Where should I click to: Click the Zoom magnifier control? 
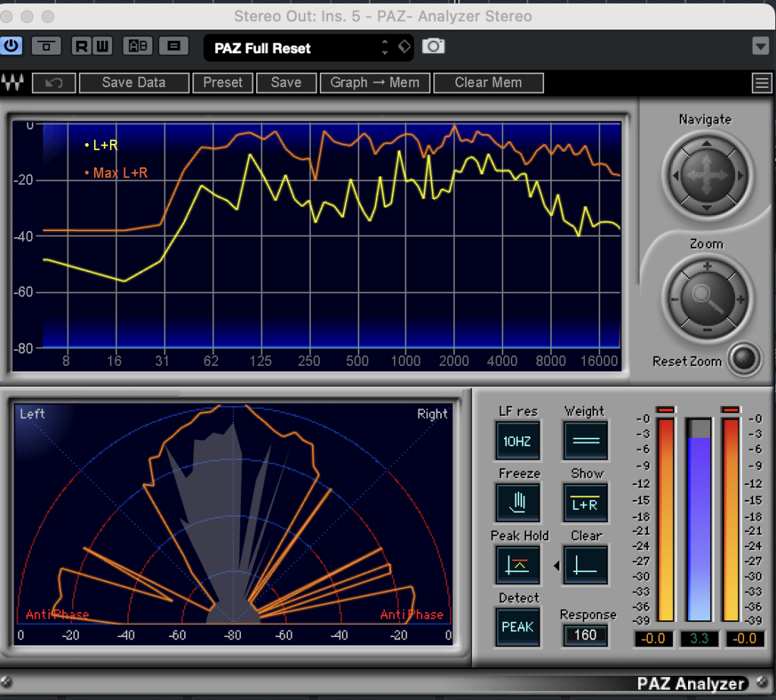pyautogui.click(x=706, y=299)
